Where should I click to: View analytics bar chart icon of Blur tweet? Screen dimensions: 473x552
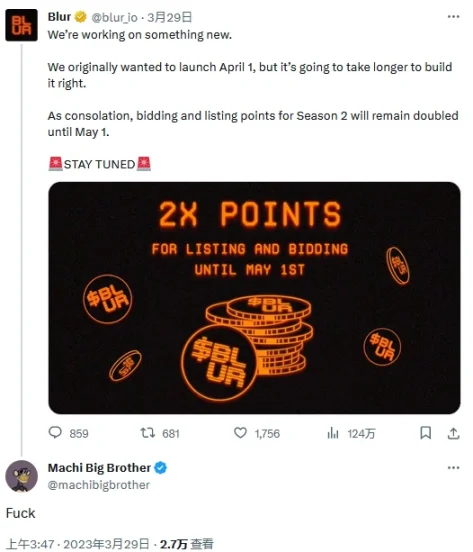pos(333,433)
